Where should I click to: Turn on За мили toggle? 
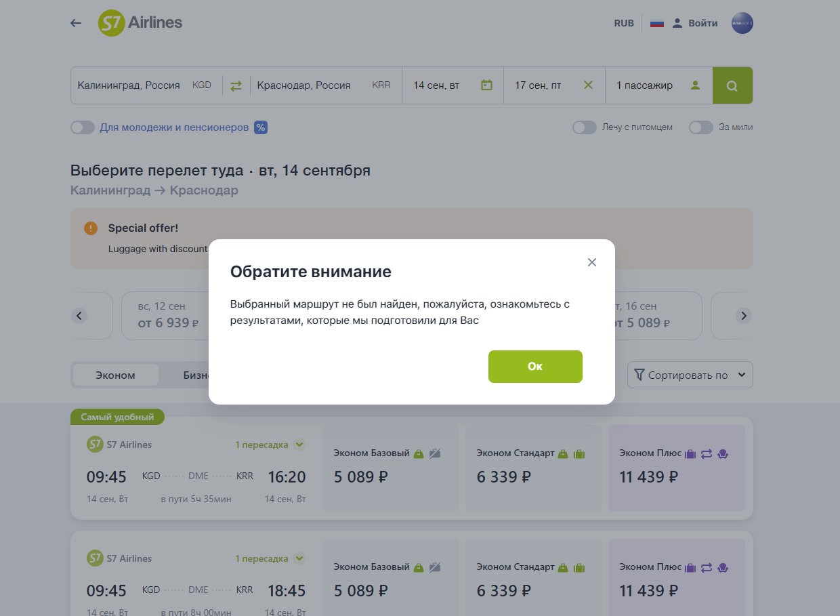pos(700,127)
